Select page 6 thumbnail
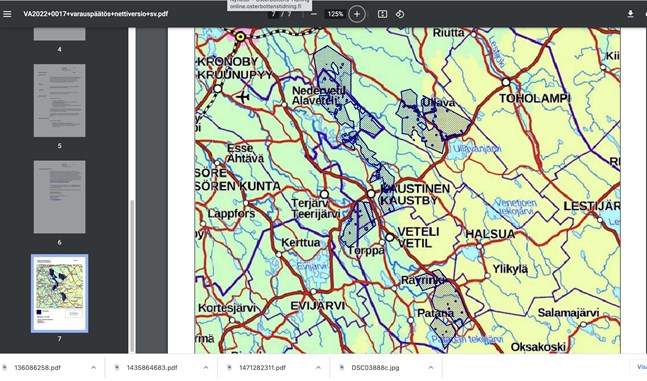This screenshot has width=647, height=381. tap(59, 197)
